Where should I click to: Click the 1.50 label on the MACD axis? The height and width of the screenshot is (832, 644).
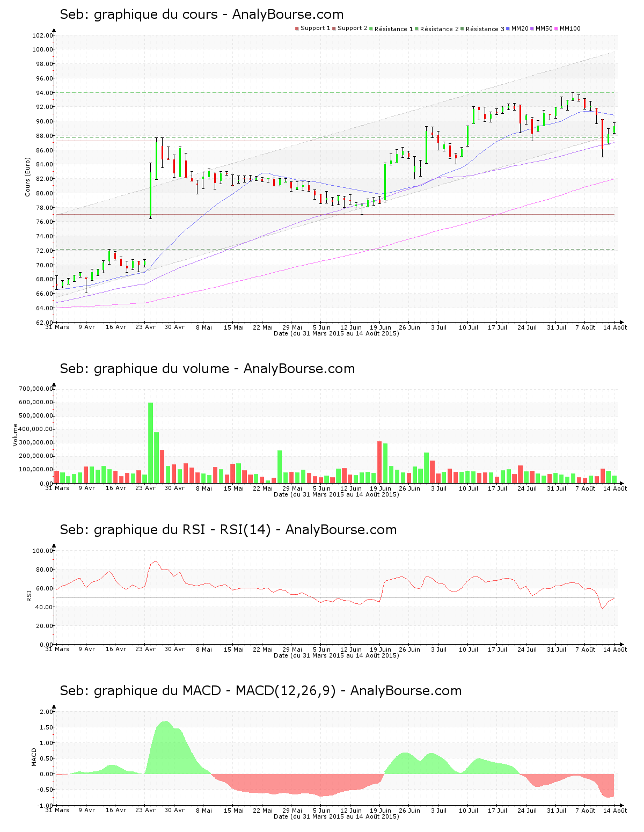coord(46,727)
